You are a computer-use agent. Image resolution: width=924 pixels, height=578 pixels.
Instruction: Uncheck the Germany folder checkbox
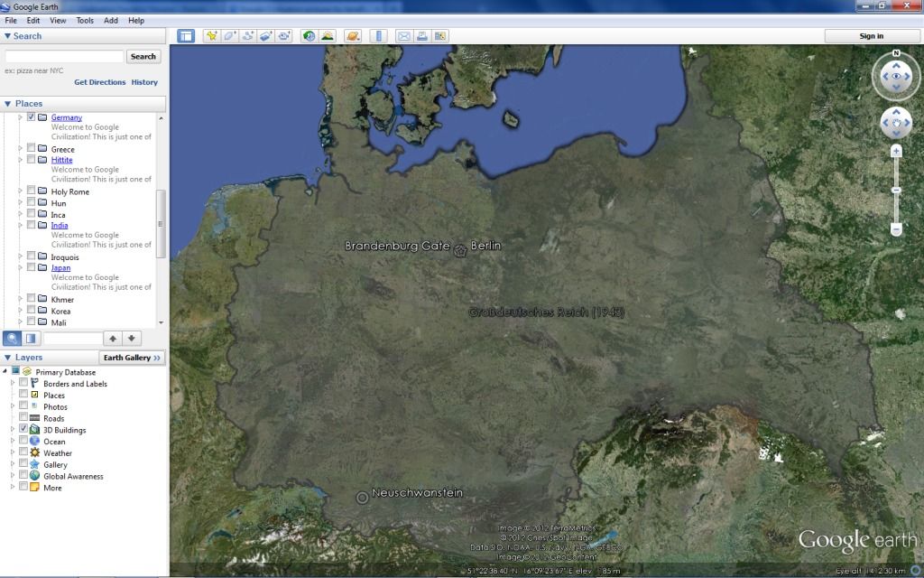click(x=32, y=117)
